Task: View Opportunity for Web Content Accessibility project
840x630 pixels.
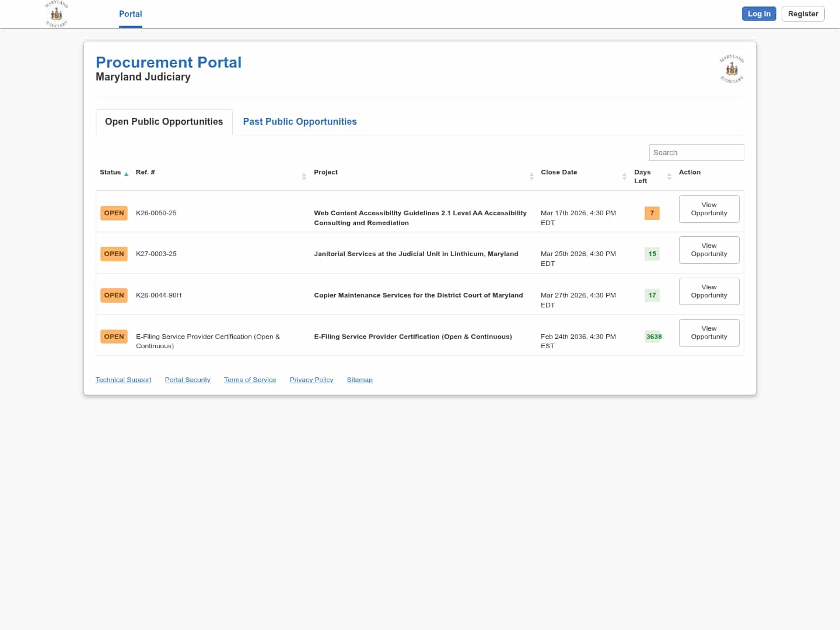Action: pyautogui.click(x=709, y=209)
